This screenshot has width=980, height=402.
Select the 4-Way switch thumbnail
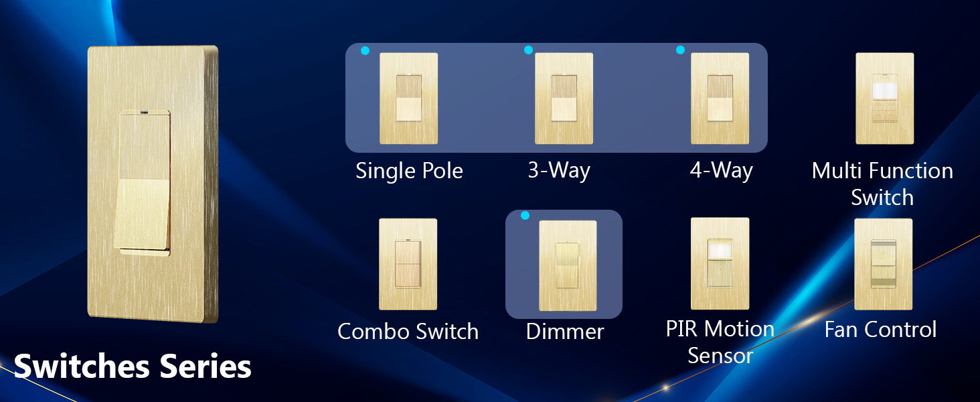point(720,98)
